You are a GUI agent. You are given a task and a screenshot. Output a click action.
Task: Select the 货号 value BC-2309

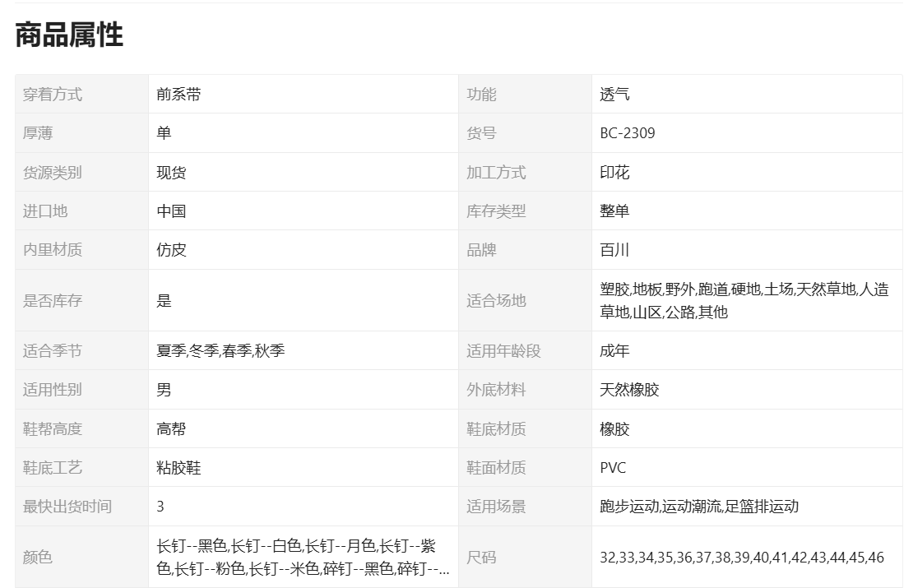[x=628, y=133]
